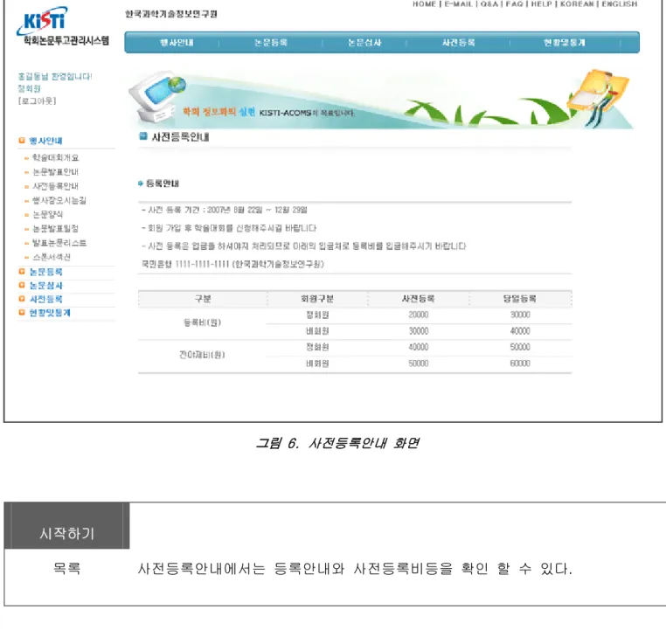Image resolution: width=666 pixels, height=644 pixels.
Task: Click the 사전등록 column header in table
Action: (419, 299)
